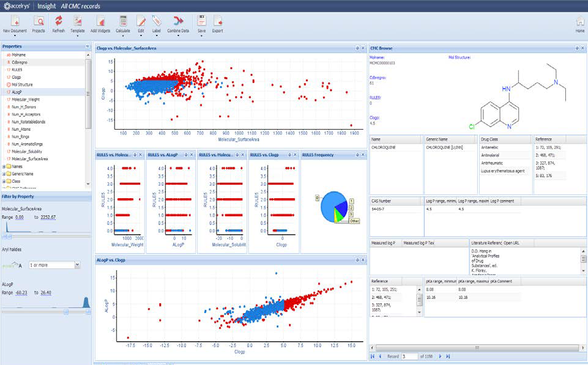The height and width of the screenshot is (365, 588).
Task: Expand the Class folder in Properties
Action: point(4,182)
